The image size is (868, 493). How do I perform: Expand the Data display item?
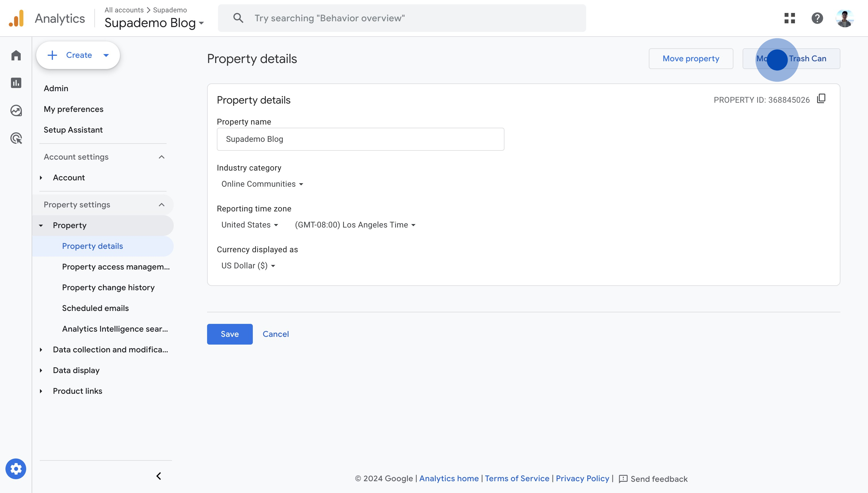(41, 370)
